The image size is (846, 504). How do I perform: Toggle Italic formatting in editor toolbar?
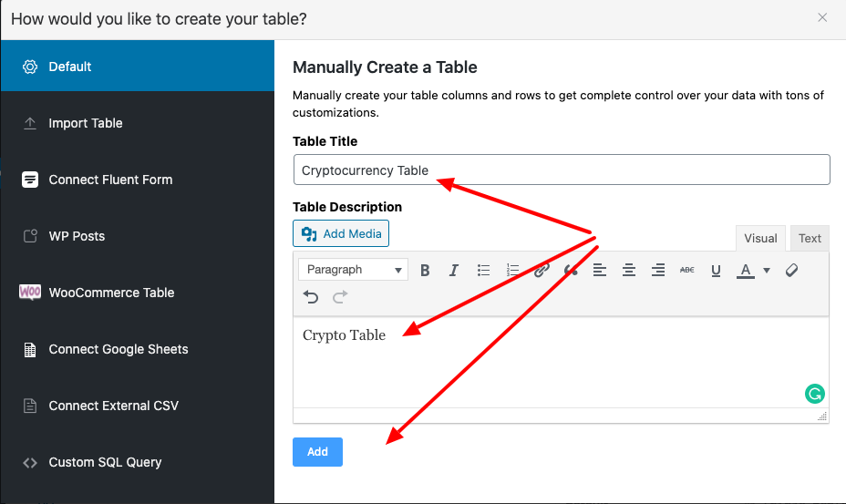click(454, 270)
